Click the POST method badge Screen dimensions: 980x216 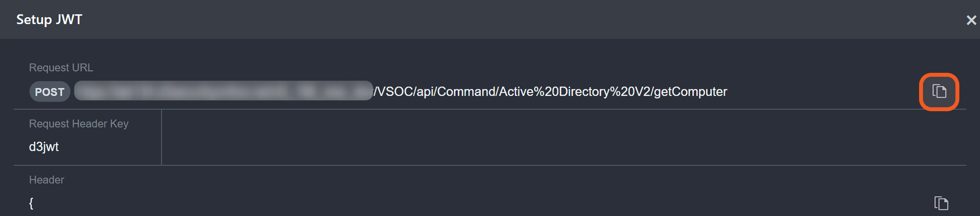(50, 92)
